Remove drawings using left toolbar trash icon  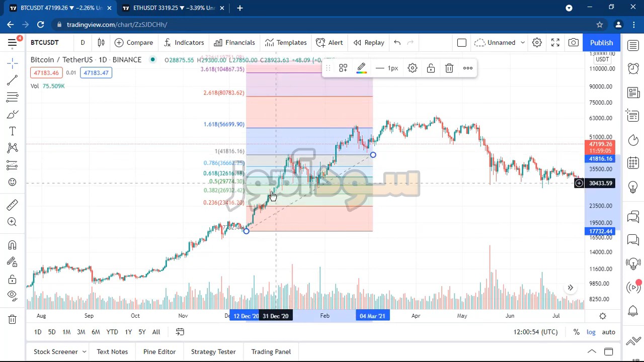(13, 319)
